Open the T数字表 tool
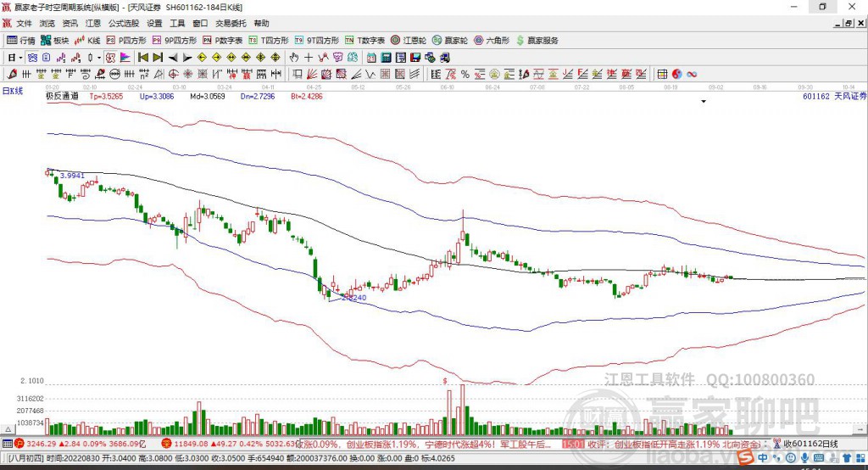This screenshot has width=868, height=470. 364,41
